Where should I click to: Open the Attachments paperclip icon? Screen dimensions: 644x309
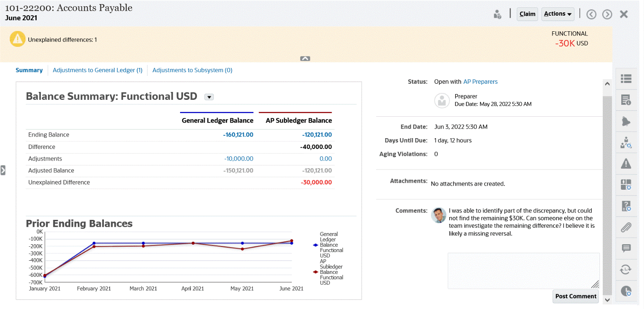click(626, 227)
